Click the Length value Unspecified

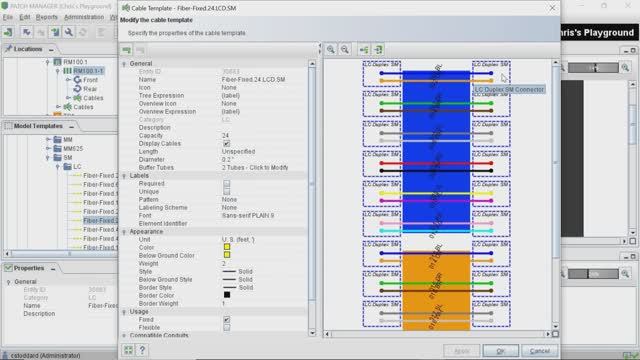[x=238, y=151]
